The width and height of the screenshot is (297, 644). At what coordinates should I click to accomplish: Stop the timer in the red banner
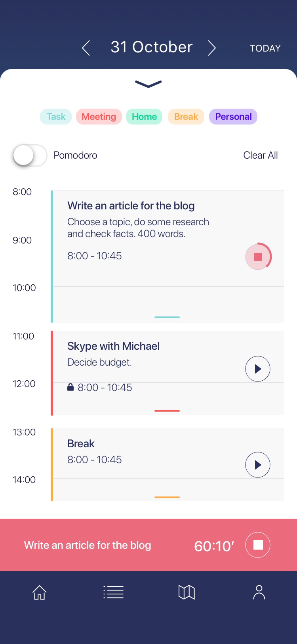click(x=258, y=545)
